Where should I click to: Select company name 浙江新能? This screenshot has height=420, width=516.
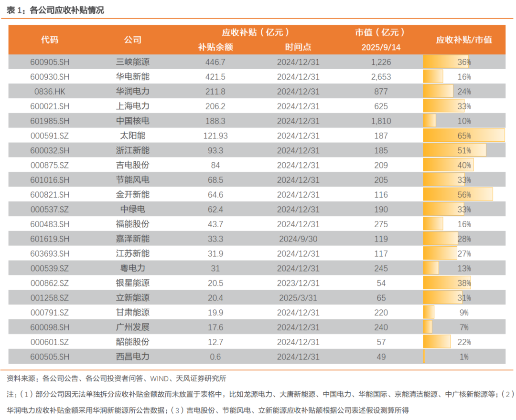point(133,150)
